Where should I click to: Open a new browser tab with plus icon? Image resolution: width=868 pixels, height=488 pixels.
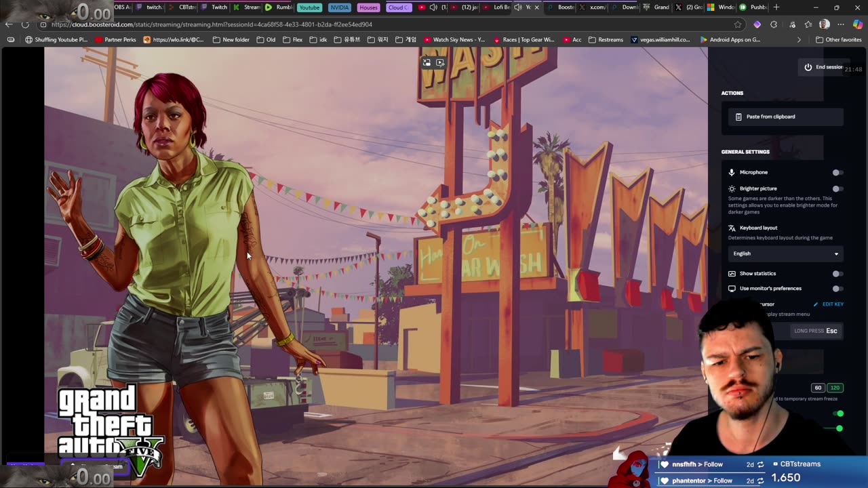(776, 7)
